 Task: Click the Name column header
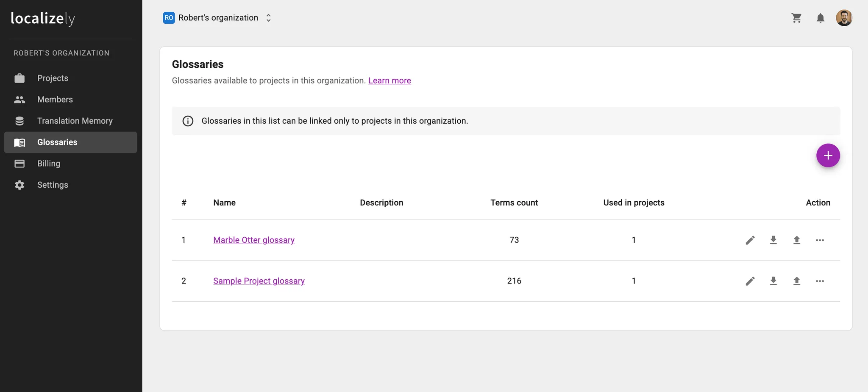[x=224, y=203]
